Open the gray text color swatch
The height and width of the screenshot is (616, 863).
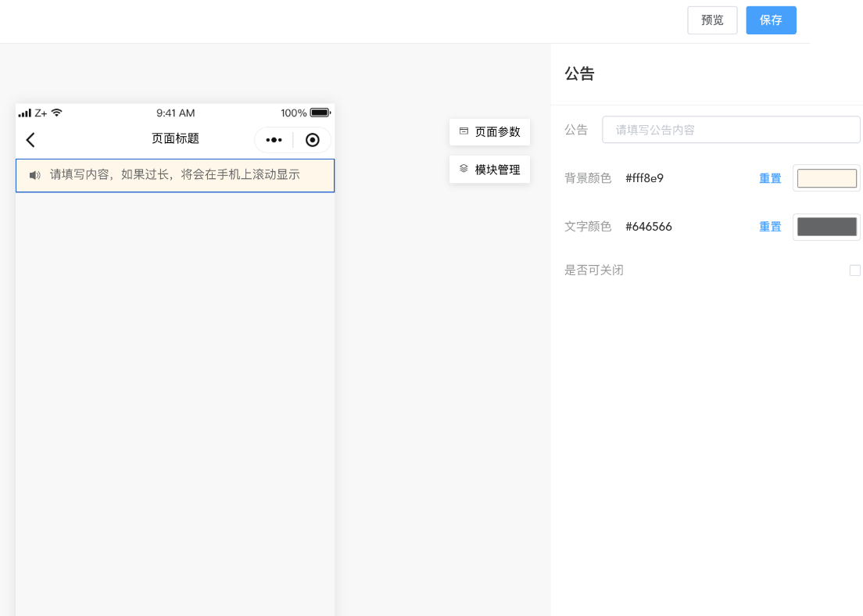click(827, 227)
